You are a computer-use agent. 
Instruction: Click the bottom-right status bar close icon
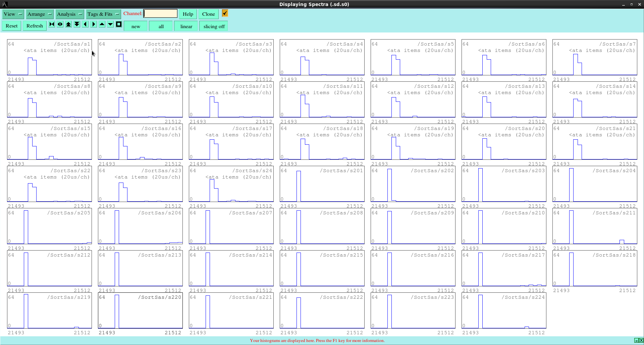641,340
